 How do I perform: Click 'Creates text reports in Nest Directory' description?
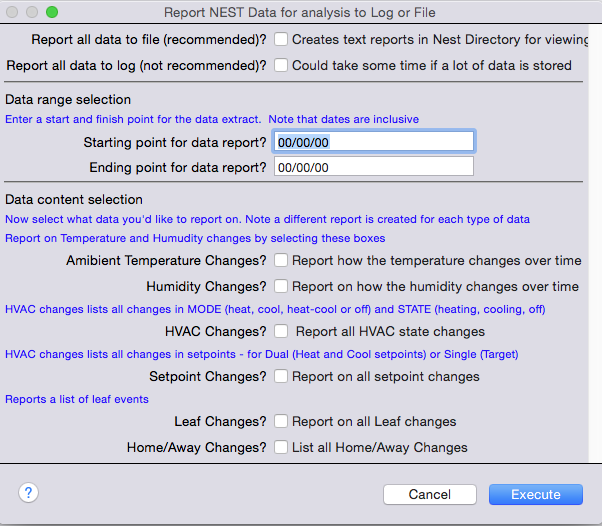(440, 40)
